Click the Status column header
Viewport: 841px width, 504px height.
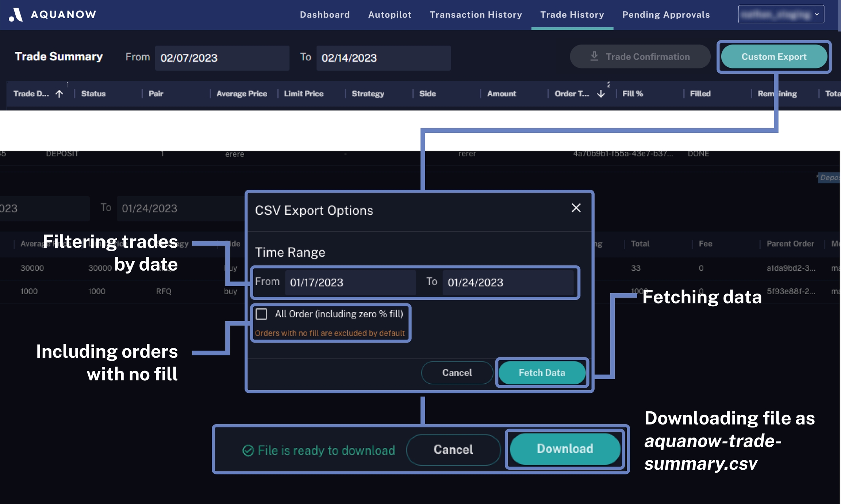tap(93, 94)
